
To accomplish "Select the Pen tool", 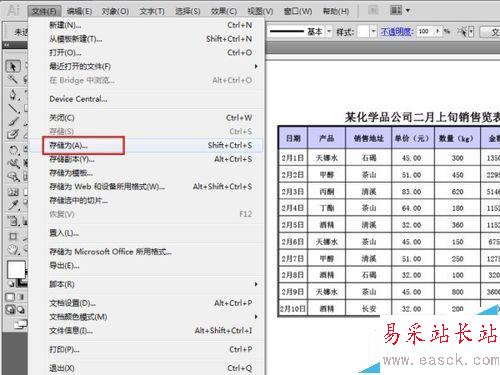I will pos(13,95).
